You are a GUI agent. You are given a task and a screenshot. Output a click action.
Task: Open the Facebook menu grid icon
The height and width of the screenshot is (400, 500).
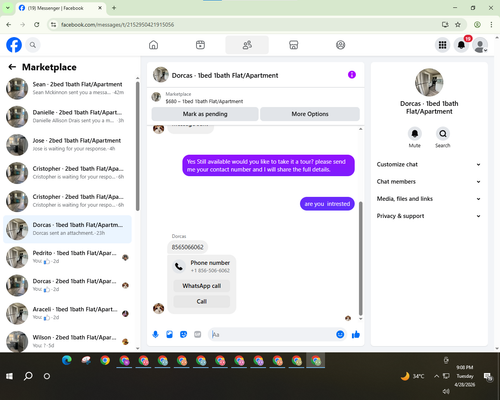[442, 45]
